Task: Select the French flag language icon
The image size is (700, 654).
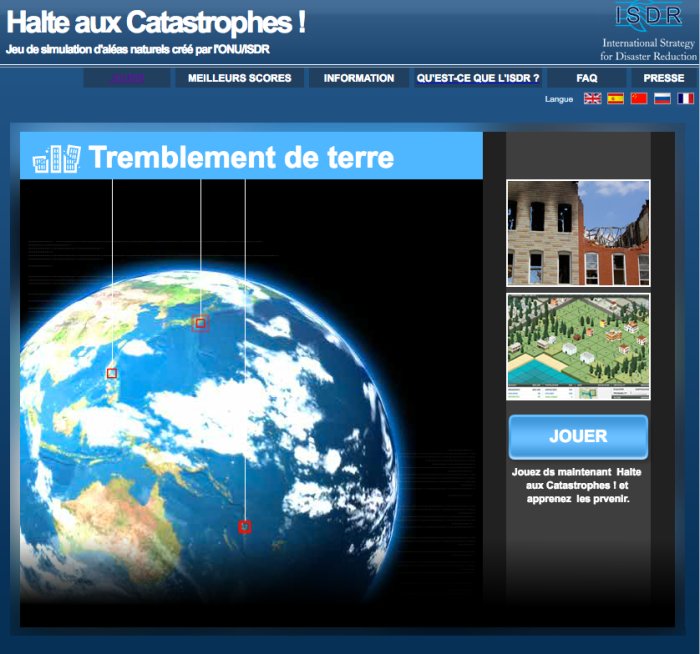Action: click(x=685, y=99)
